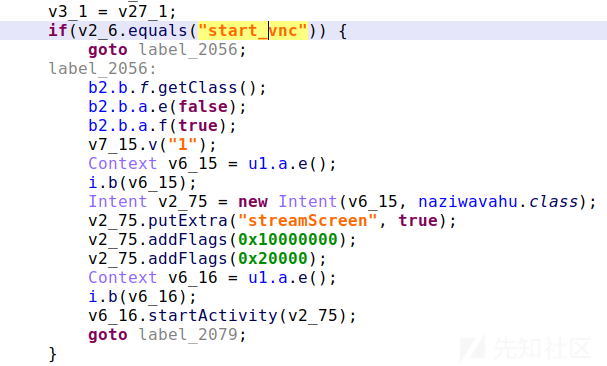Click the v6_15 variable declaration
Screen dimensions: 607x366
pos(192,163)
